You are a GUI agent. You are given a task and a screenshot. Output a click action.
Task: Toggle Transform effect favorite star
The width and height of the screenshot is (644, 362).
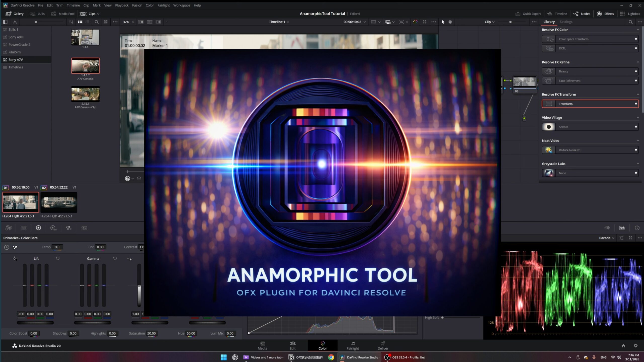(x=636, y=104)
